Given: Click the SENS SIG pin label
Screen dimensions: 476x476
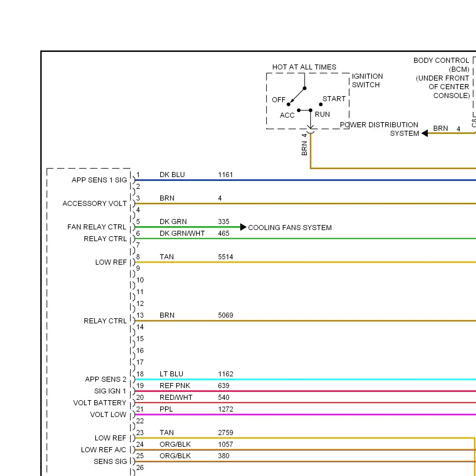Looking at the screenshot, I should tap(110, 461).
